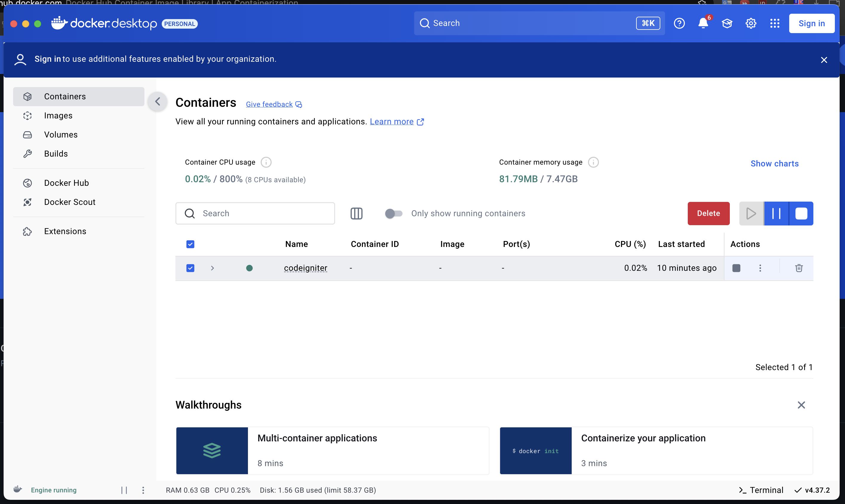Dismiss the Sign in banner
Image resolution: width=845 pixels, height=504 pixels.
[824, 60]
